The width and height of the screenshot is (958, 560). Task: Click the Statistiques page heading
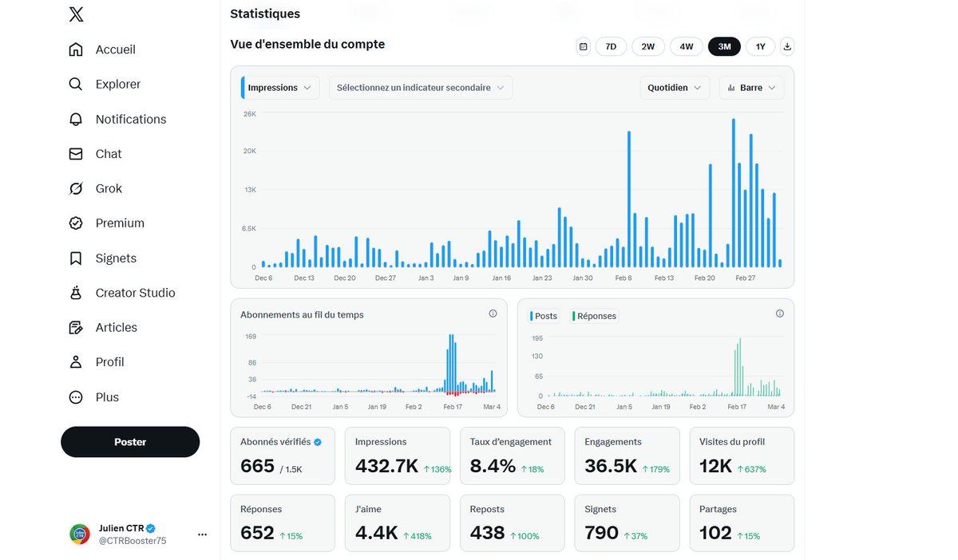[x=265, y=14]
